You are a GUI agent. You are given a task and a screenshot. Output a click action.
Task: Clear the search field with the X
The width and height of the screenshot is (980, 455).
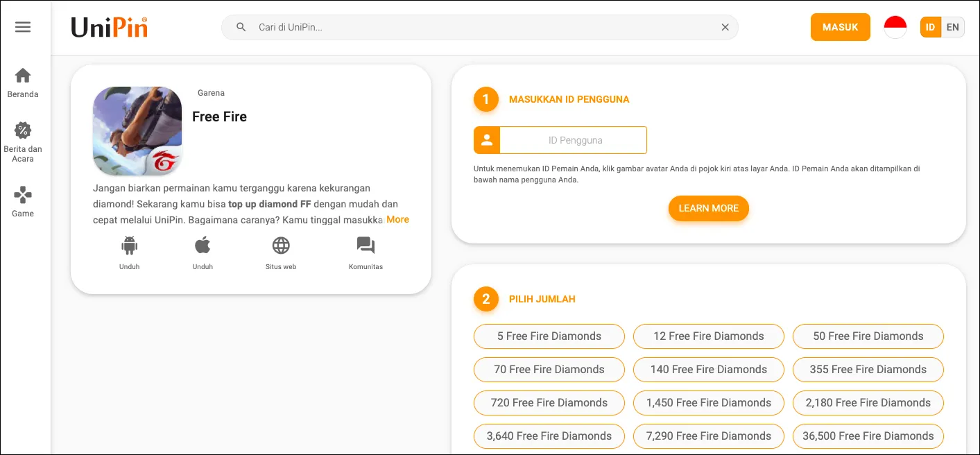coord(725,26)
